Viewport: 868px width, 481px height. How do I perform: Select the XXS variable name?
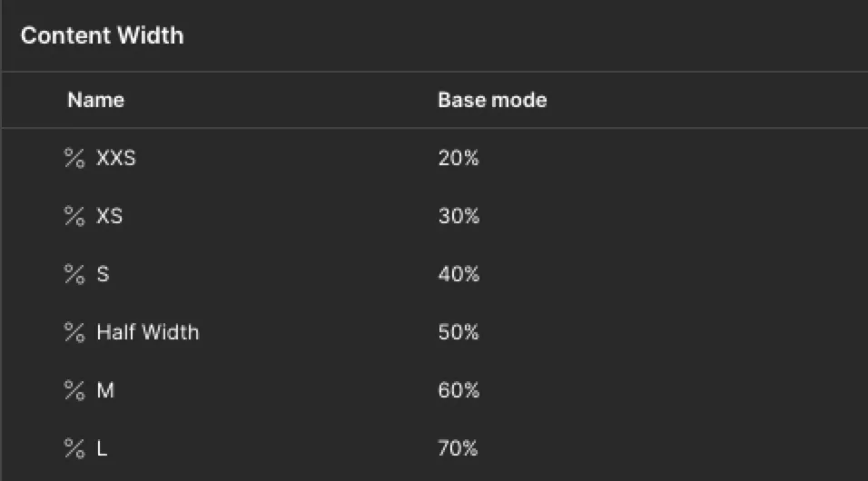(x=115, y=158)
